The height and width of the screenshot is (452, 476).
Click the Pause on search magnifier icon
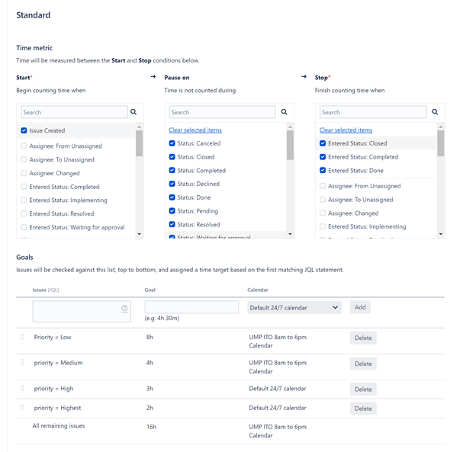[x=284, y=112]
